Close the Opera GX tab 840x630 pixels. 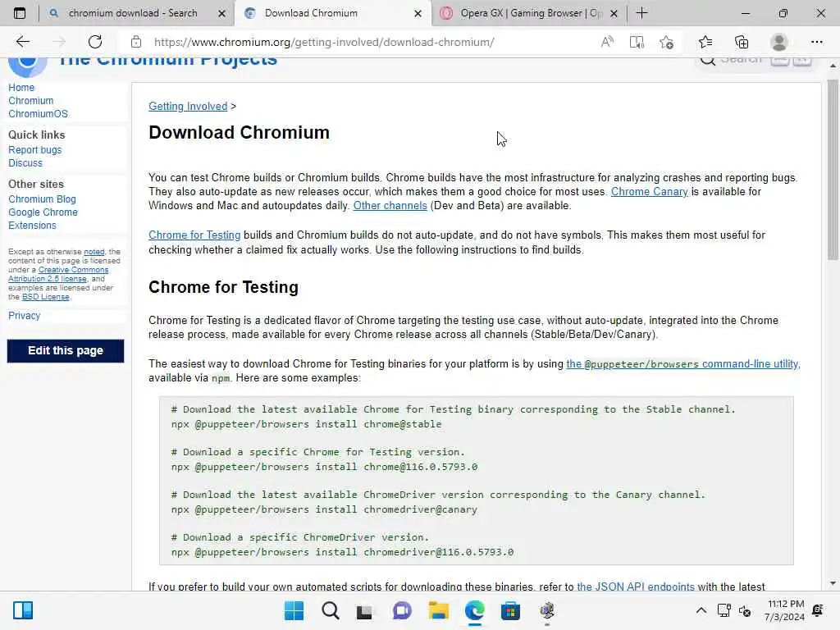[x=614, y=13]
